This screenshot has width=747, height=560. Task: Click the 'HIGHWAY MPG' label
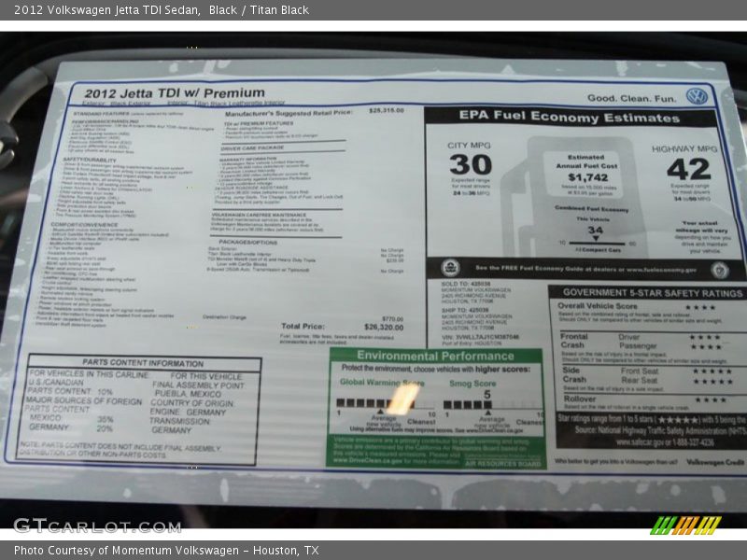684,149
